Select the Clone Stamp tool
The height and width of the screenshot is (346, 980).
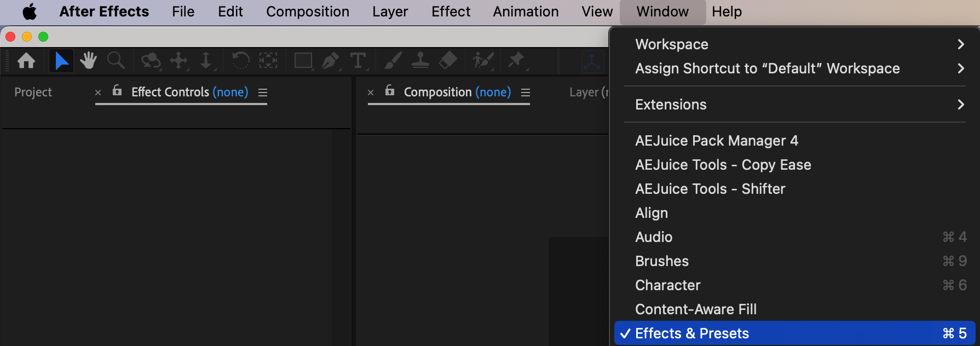420,60
